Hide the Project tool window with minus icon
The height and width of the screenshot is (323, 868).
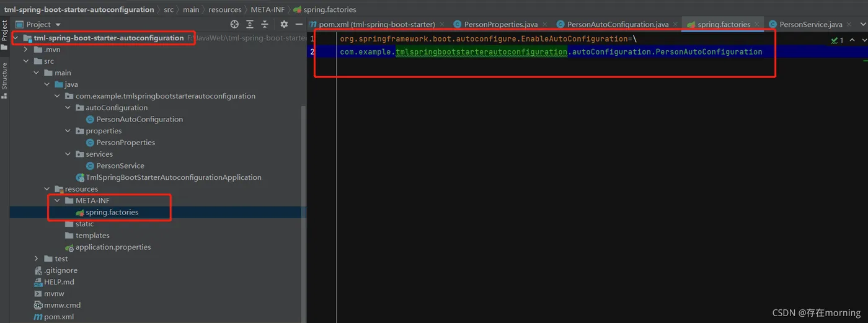click(299, 24)
